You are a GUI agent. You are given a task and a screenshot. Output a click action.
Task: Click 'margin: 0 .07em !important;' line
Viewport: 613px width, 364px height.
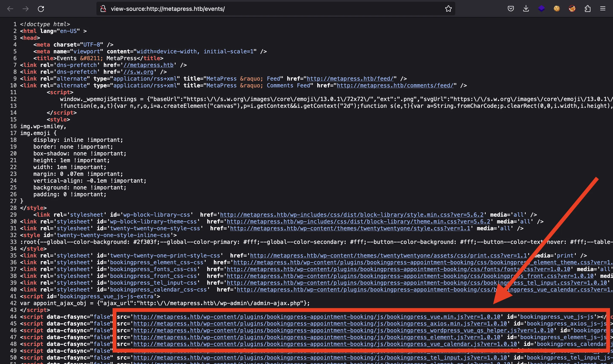[78, 174]
